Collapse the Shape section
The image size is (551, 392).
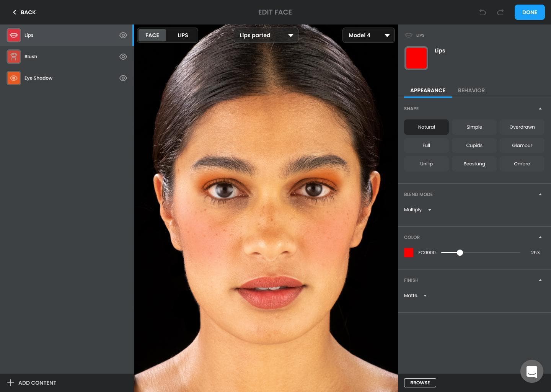coord(540,109)
